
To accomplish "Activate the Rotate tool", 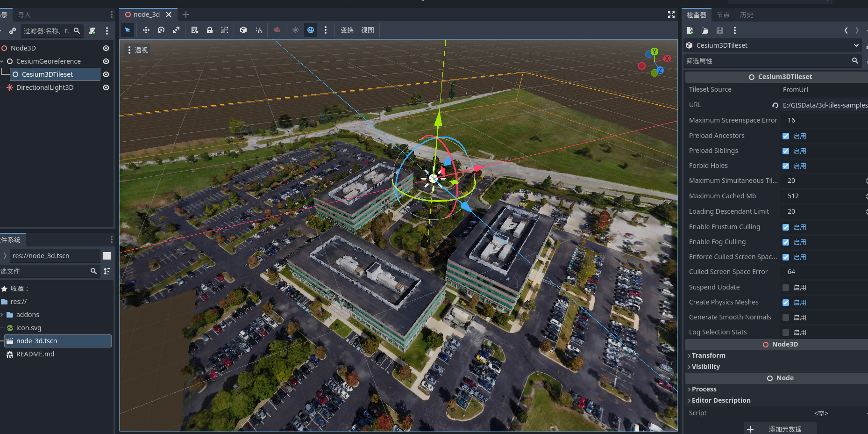I will 161,30.
